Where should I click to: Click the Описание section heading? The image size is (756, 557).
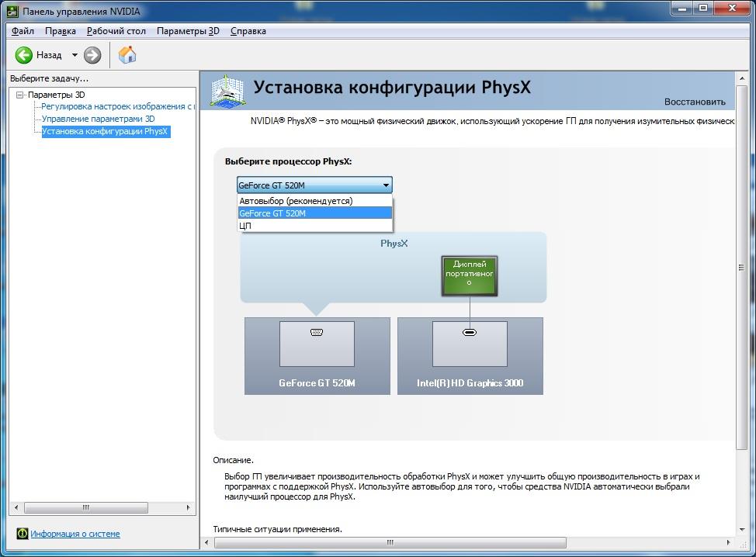(234, 460)
